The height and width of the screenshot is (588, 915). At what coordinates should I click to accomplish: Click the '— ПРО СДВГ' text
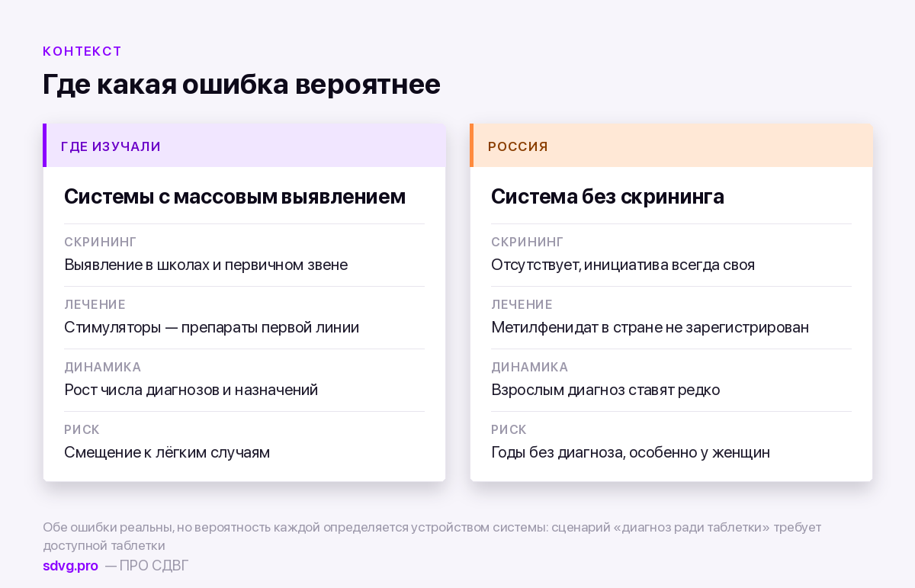146,566
